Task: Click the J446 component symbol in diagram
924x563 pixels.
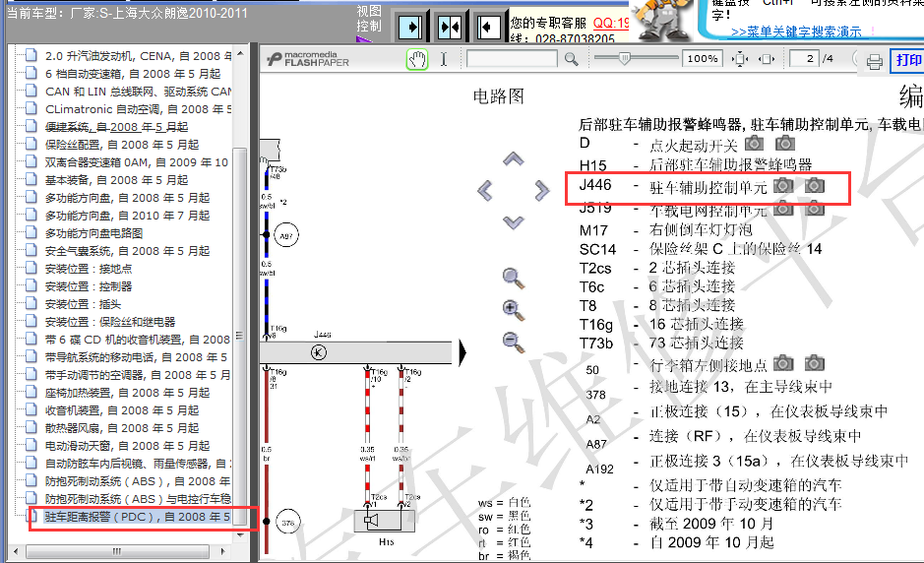Action: [319, 352]
